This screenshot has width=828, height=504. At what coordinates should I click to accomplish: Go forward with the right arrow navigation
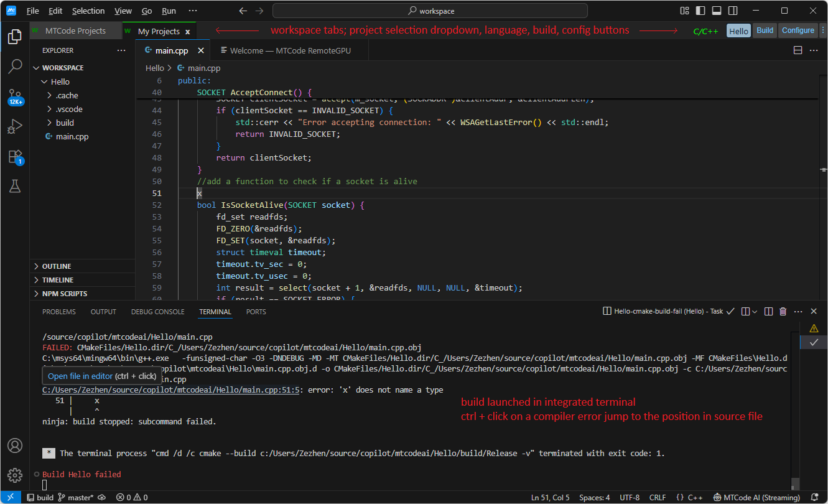[x=259, y=11]
